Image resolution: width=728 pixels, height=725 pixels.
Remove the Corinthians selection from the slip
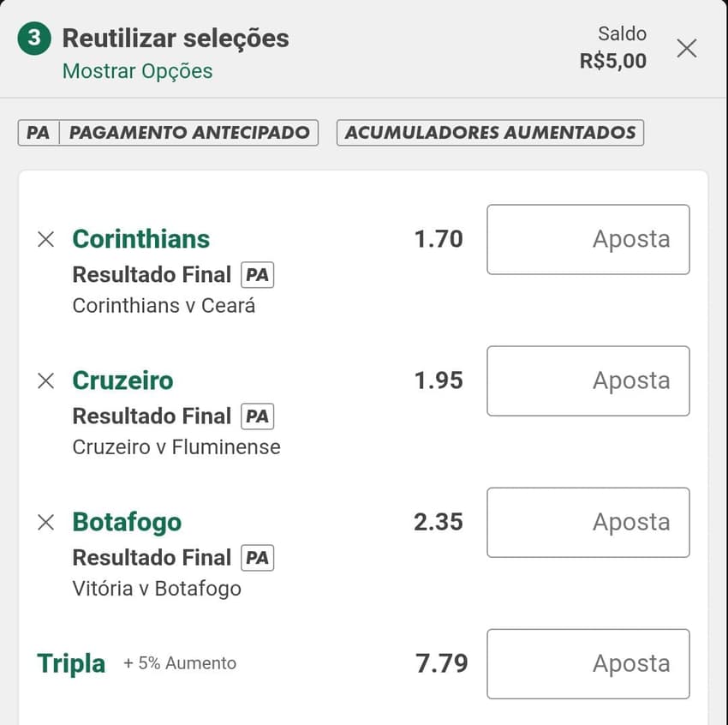click(45, 240)
